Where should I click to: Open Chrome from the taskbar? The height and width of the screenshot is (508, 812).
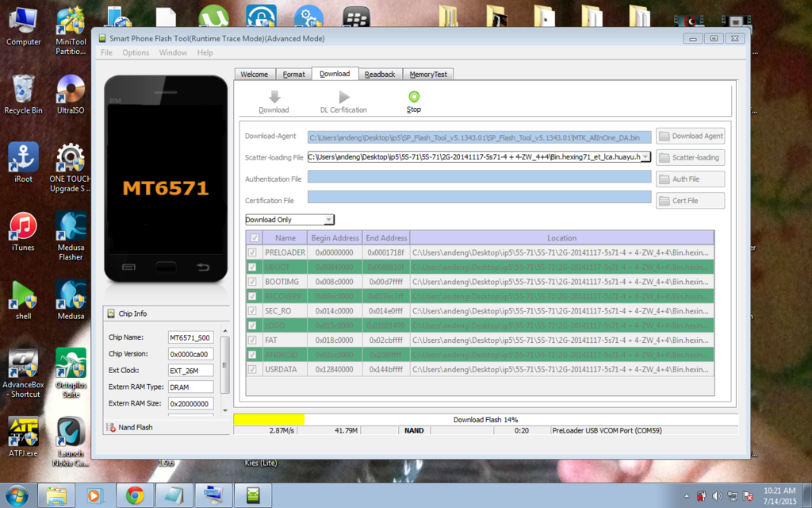tap(135, 496)
